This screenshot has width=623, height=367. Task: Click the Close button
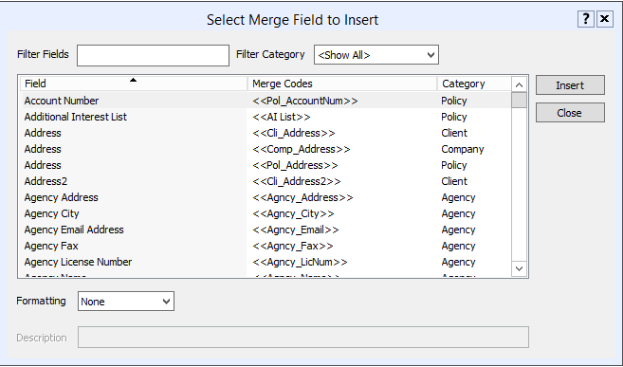click(x=570, y=113)
